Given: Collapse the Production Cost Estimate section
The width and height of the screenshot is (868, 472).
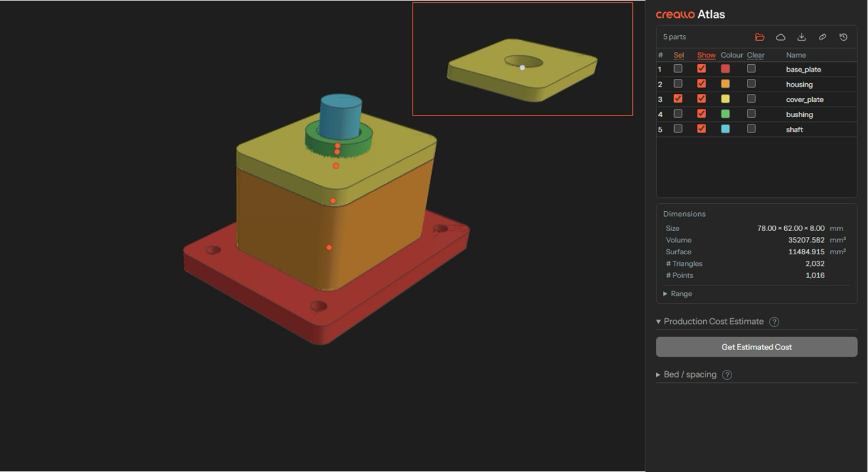Looking at the screenshot, I should pos(710,322).
